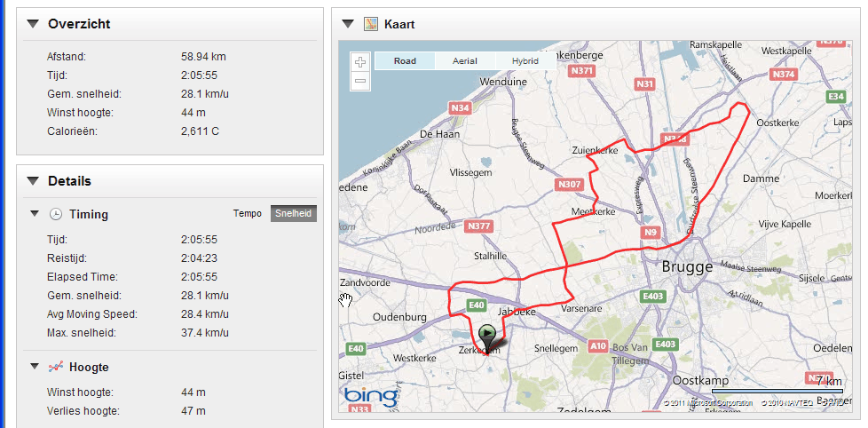The height and width of the screenshot is (428, 868).
Task: Click the Brugge city label on map
Action: [687, 267]
